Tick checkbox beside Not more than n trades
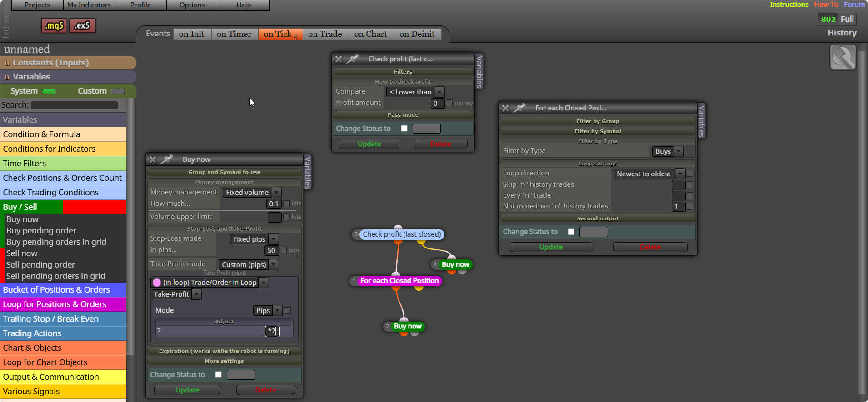This screenshot has width=868, height=402. click(x=690, y=206)
